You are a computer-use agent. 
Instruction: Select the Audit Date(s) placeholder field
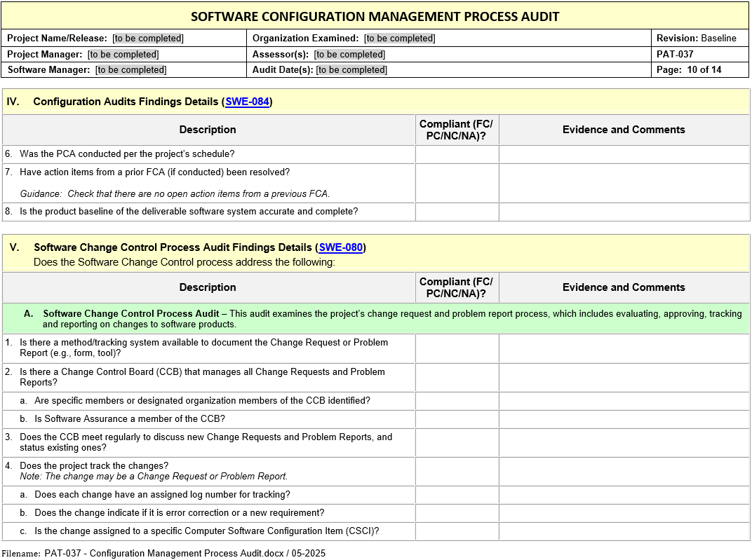coord(351,69)
